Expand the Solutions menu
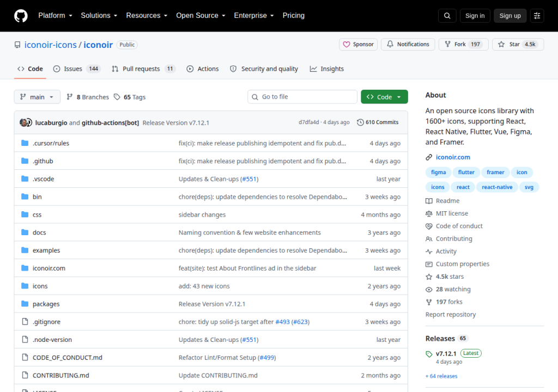 99,16
